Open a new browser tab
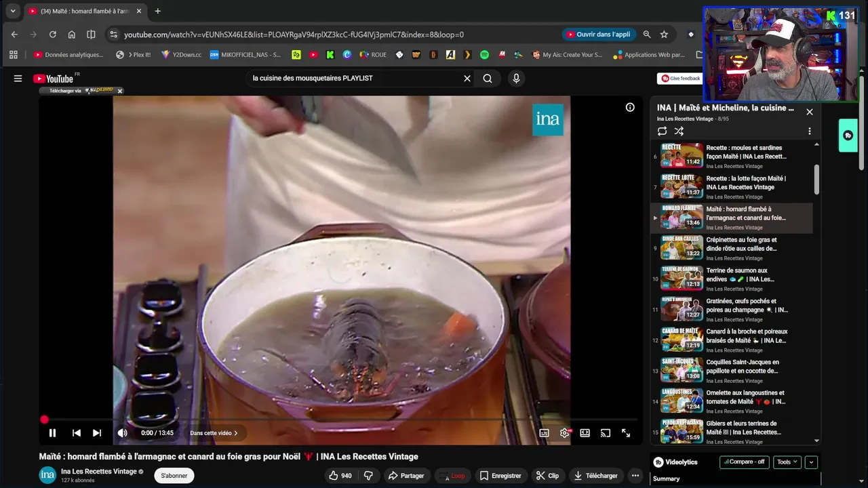The height and width of the screenshot is (488, 868). click(157, 11)
